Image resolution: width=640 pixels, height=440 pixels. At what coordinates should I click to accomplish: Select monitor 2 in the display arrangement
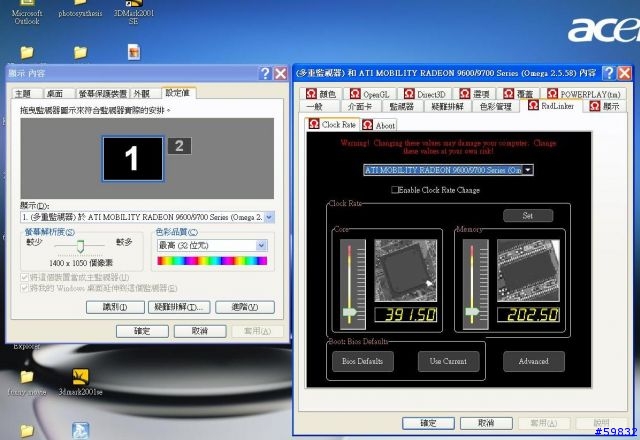click(180, 146)
